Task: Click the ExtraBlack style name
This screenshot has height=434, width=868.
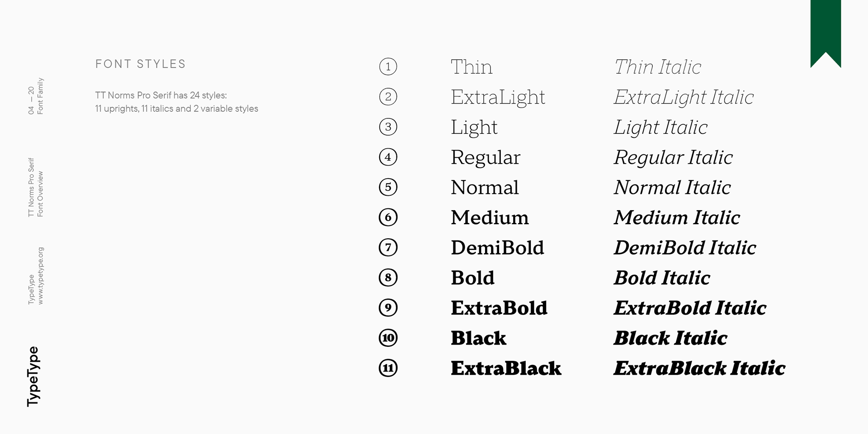Action: (506, 368)
